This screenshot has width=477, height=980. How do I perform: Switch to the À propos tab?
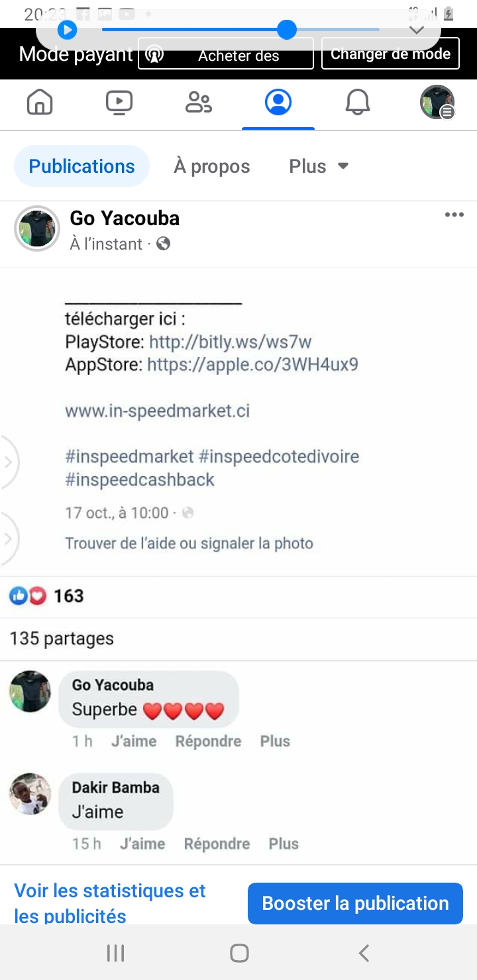(212, 166)
